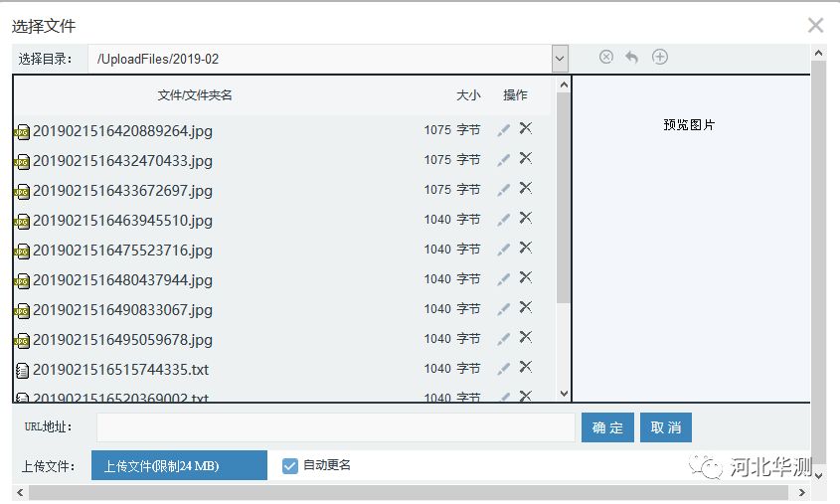Select file 2019021516432470433.jpg
The width and height of the screenshot is (840, 504).
coord(122,161)
